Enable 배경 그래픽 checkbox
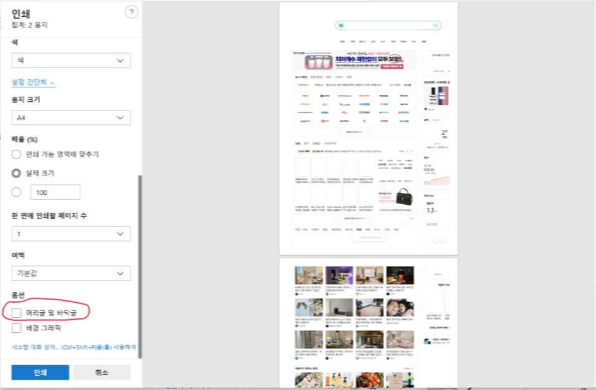The width and height of the screenshot is (596, 390). [x=16, y=328]
